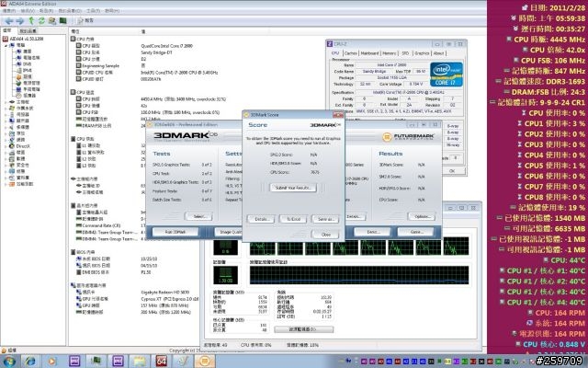The height and width of the screenshot is (368, 588).
Task: Click the To Excel button in 3DMark Score
Action: coord(293,219)
